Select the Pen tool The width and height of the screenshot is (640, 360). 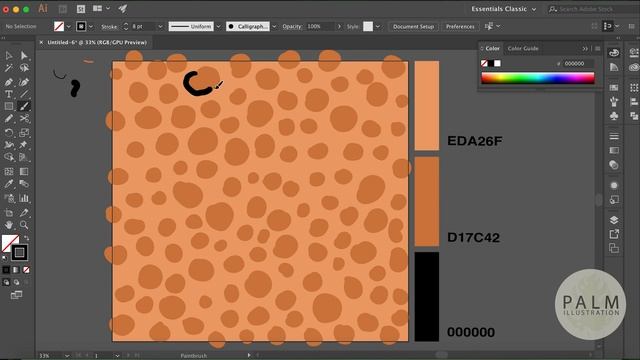(9, 82)
